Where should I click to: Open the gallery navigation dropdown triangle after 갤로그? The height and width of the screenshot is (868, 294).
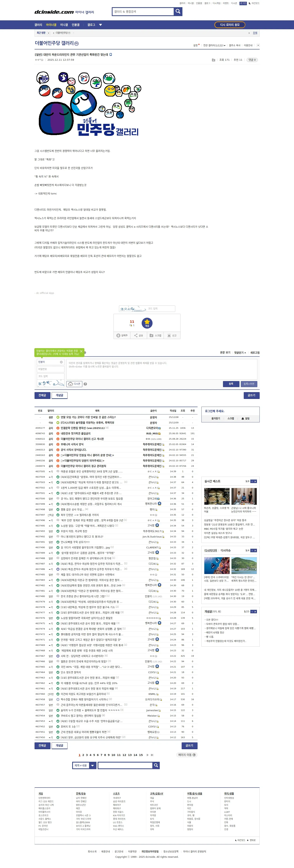[101, 25]
